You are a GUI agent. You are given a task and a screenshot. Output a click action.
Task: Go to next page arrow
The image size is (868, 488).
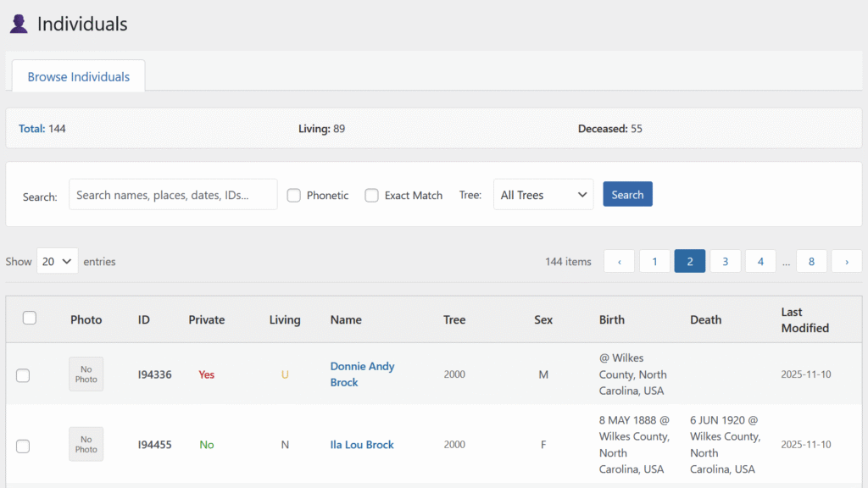click(x=846, y=262)
